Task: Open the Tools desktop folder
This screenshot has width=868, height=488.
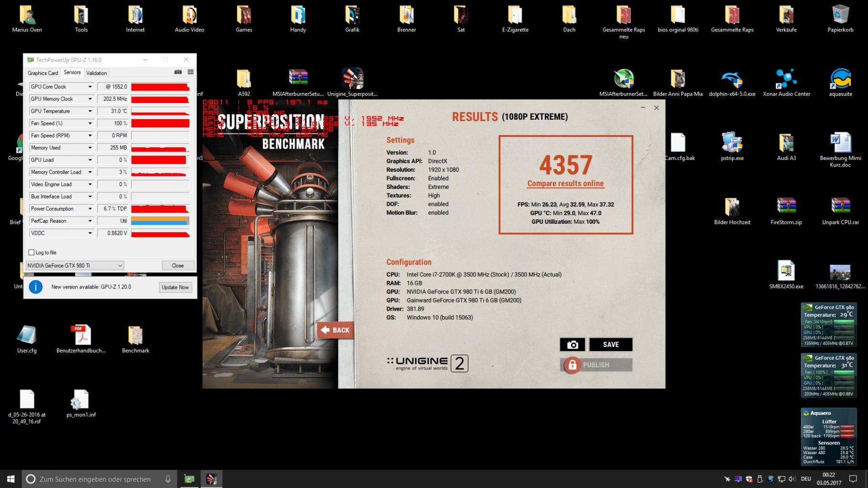Action: click(81, 18)
